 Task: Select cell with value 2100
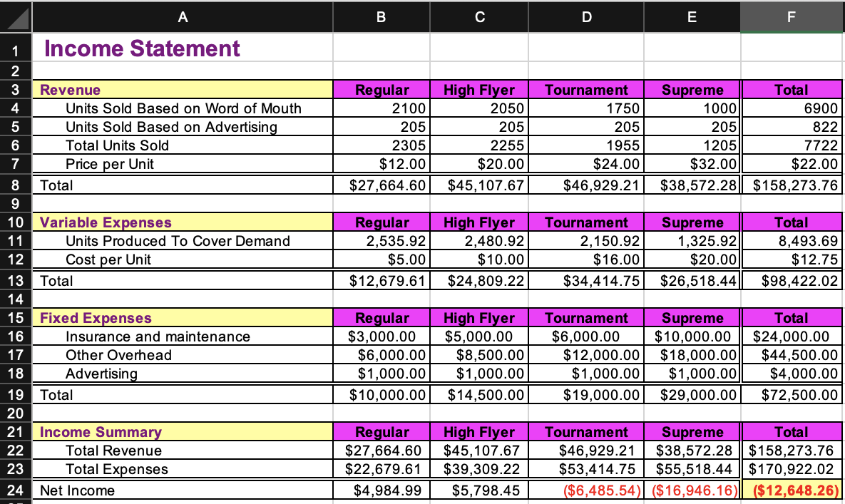[x=381, y=108]
